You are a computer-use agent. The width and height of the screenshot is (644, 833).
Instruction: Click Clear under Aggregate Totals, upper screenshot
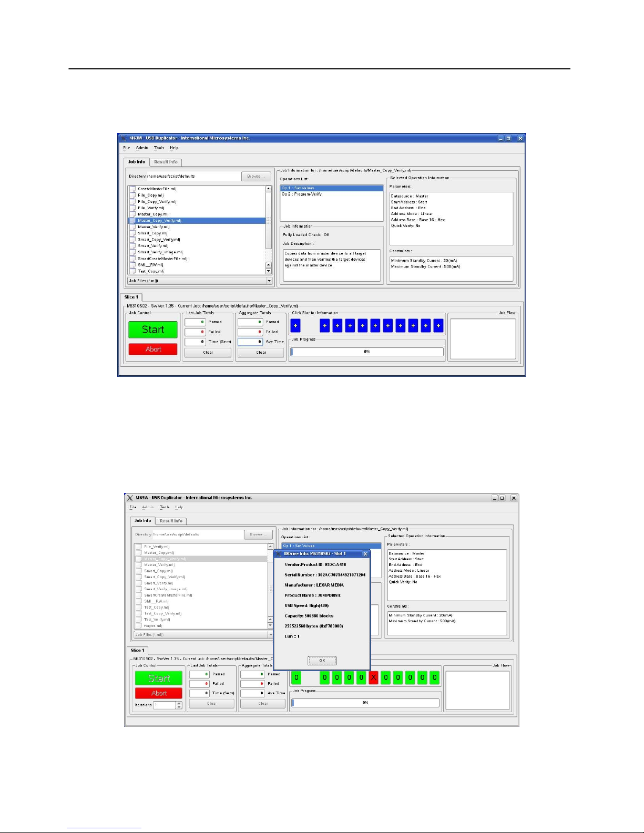coord(261,353)
